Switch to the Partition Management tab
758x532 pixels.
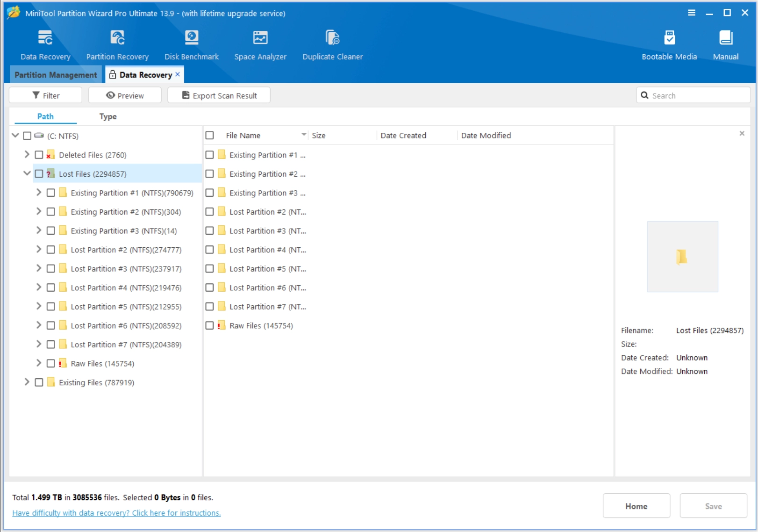56,75
